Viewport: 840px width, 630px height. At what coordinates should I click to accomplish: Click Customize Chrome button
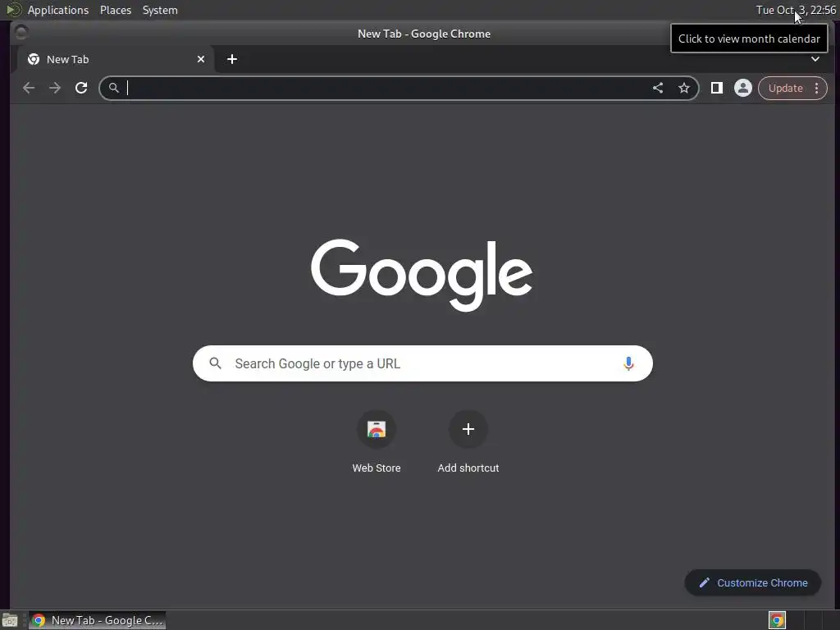[x=753, y=583]
